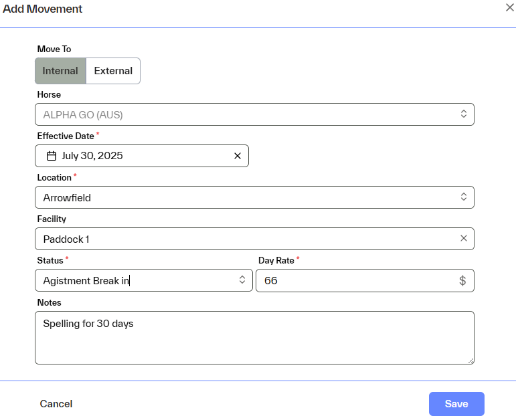Switch Move To to External
516x420 pixels.
pos(113,71)
